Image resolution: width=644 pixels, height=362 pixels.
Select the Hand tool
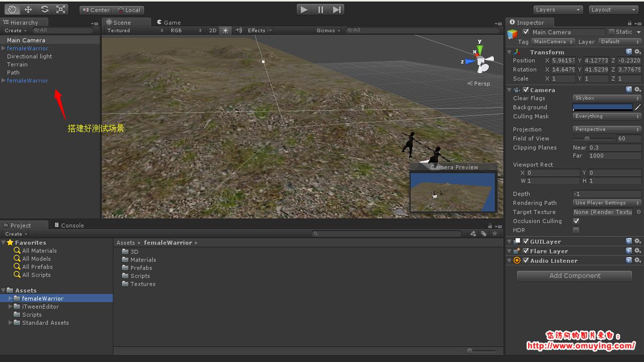[x=13, y=10]
